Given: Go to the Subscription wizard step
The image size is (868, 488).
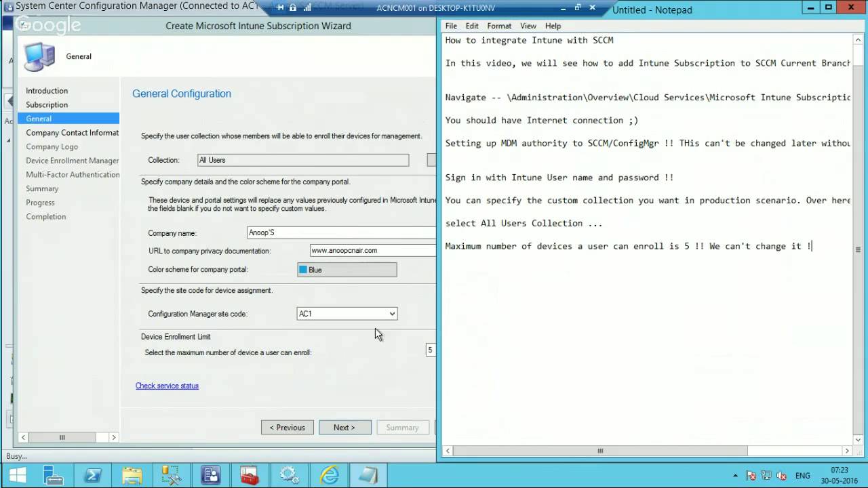Looking at the screenshot, I should coord(47,105).
